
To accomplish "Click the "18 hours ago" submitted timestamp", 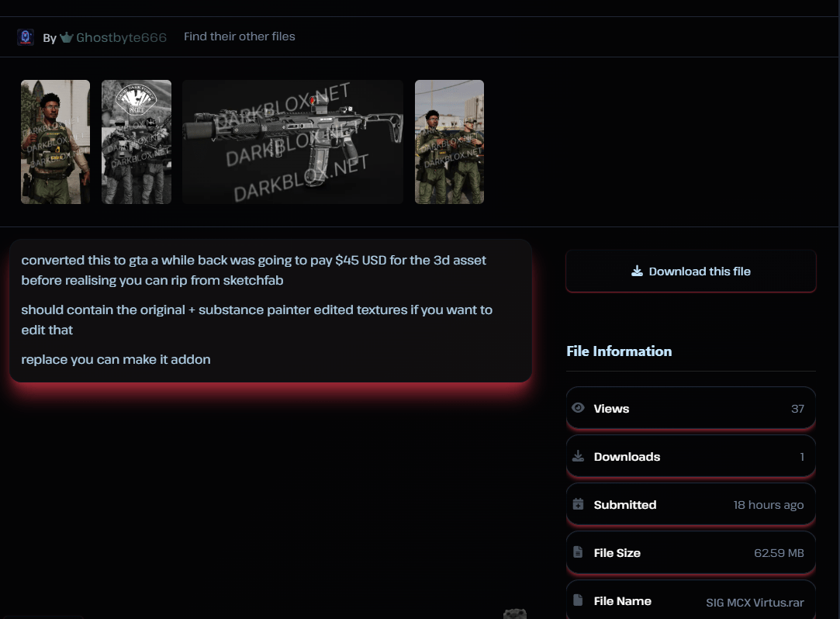I will [768, 505].
